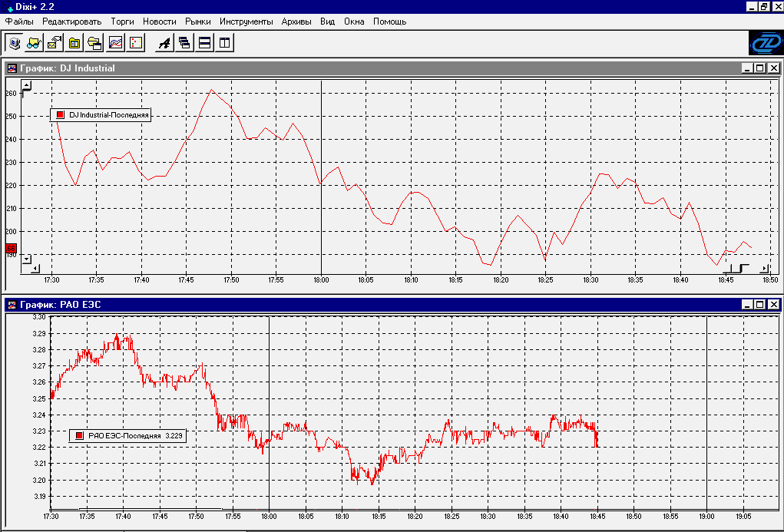
Task: Open the Окна menu
Action: [354, 21]
